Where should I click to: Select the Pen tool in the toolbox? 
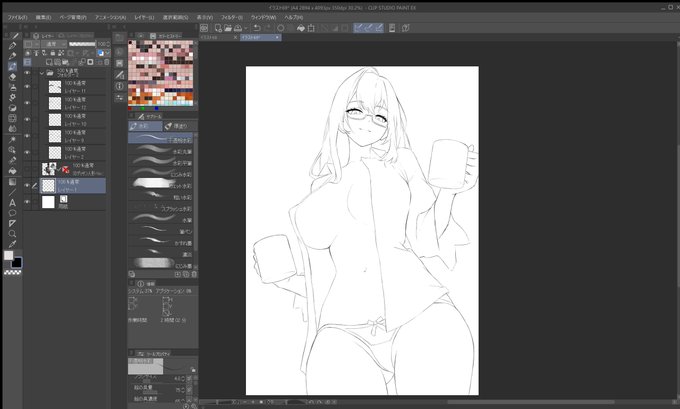13,46
